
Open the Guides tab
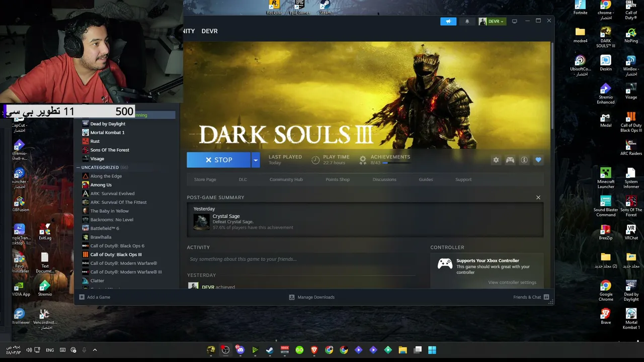click(426, 179)
